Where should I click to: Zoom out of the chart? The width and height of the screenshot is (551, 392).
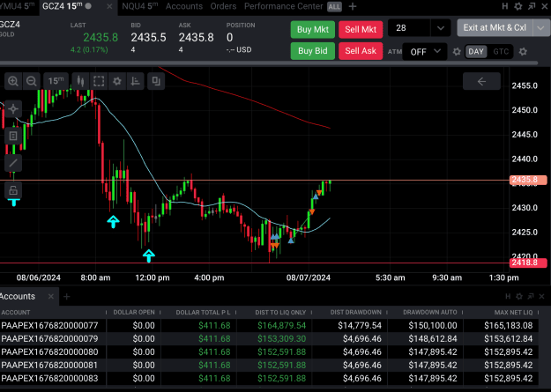pos(32,82)
